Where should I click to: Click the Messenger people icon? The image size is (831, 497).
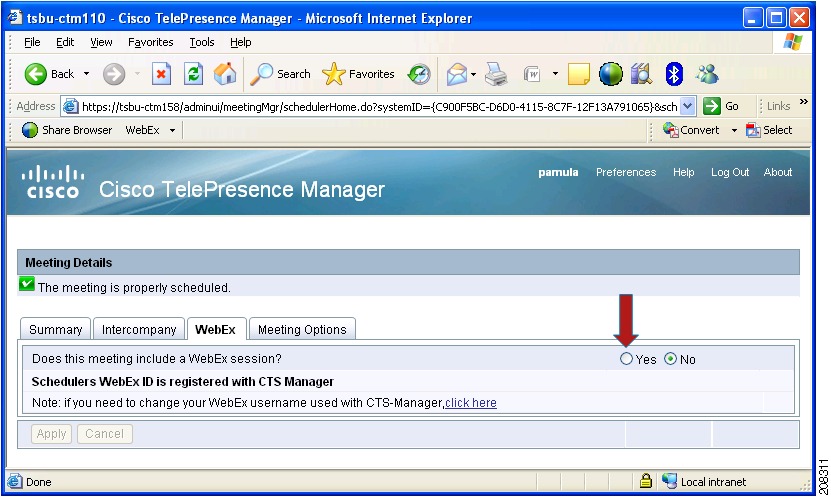click(707, 74)
